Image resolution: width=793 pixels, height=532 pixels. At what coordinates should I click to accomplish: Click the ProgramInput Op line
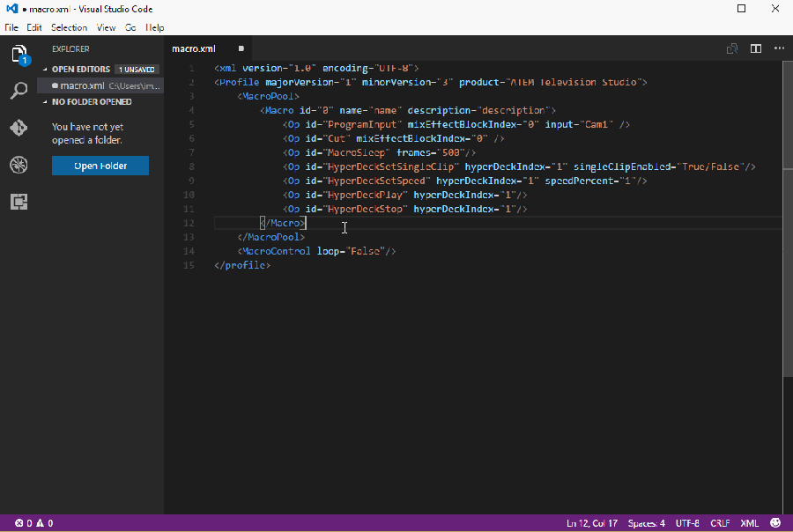pos(456,124)
